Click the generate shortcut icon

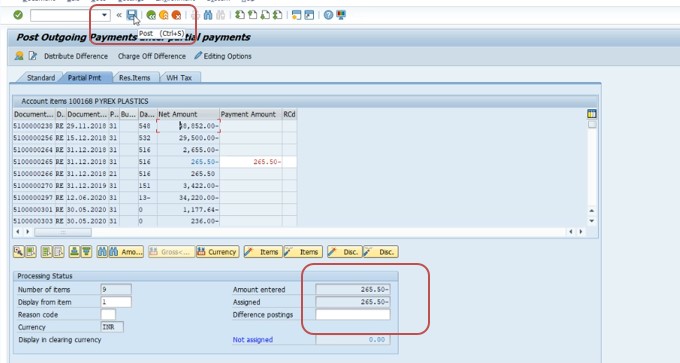[309, 15]
